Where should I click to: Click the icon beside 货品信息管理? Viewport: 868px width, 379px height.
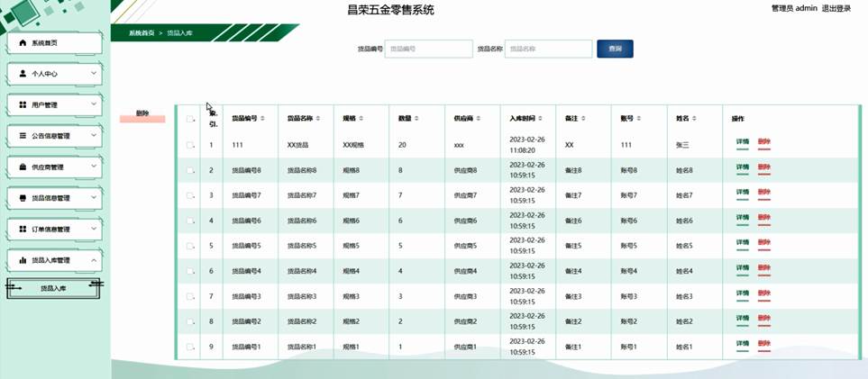point(23,197)
